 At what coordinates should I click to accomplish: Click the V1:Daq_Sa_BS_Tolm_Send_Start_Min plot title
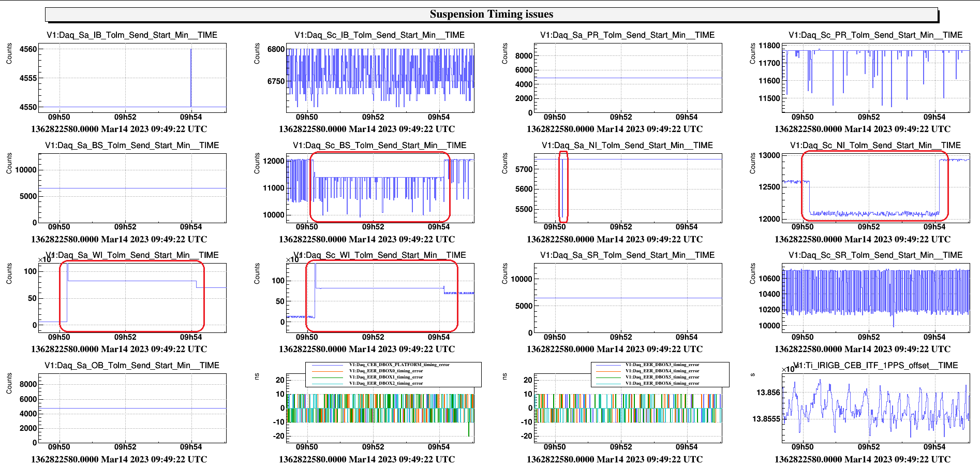tap(132, 146)
